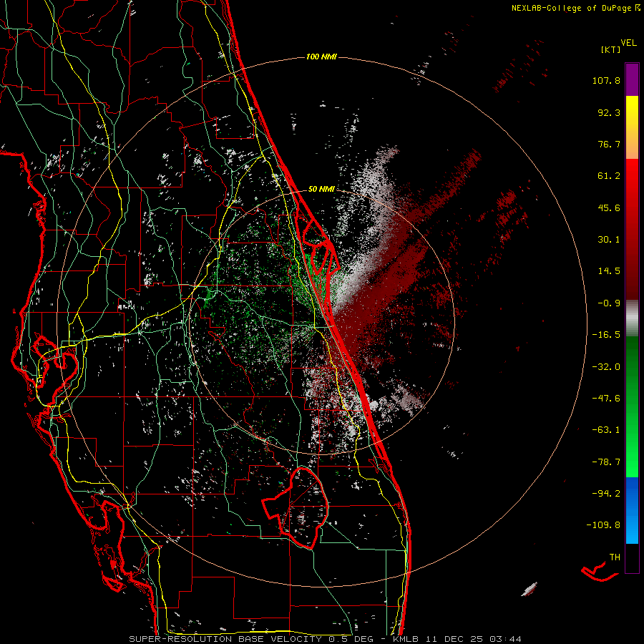Click the -32.0 scale value
The width and height of the screenshot is (644, 644).
point(606,367)
